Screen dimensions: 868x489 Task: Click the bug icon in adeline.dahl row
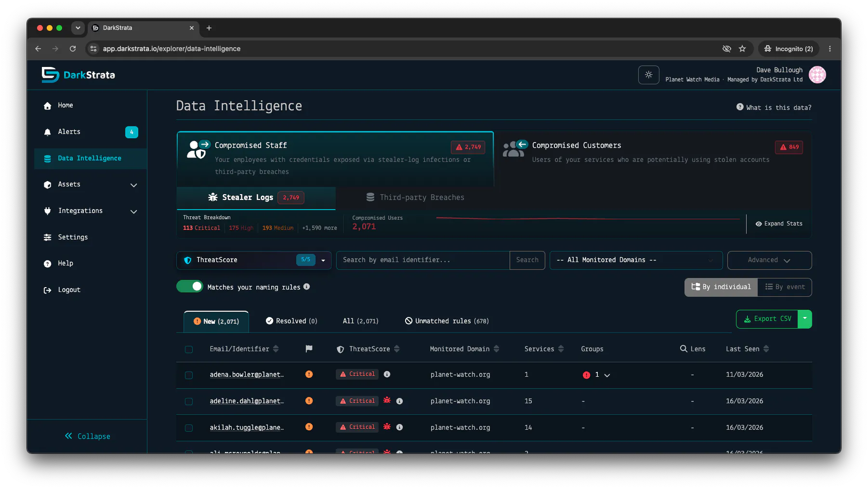pos(387,400)
